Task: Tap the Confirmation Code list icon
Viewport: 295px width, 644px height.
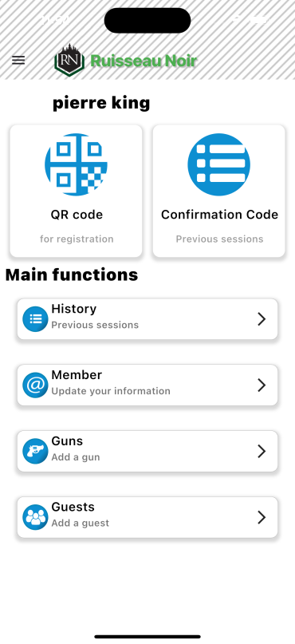Action: click(218, 164)
